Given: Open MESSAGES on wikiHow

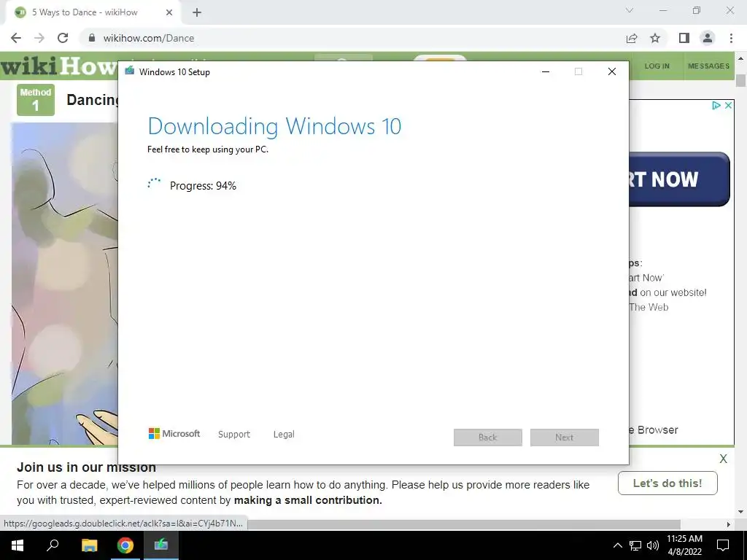Looking at the screenshot, I should click(708, 66).
